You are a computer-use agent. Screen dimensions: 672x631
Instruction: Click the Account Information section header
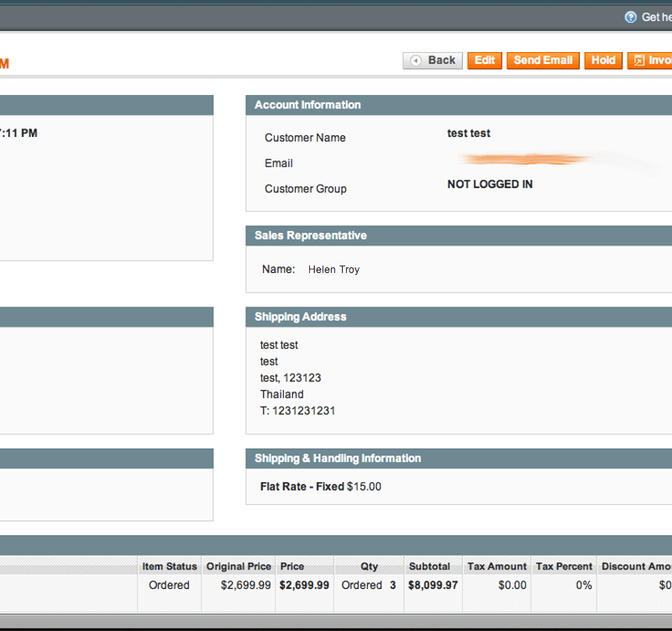click(307, 105)
